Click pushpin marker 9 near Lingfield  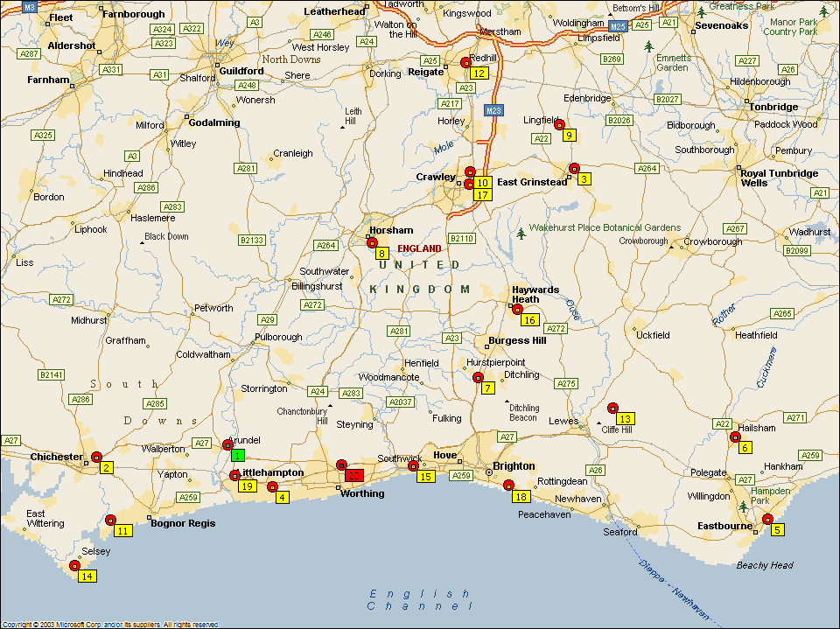[569, 136]
